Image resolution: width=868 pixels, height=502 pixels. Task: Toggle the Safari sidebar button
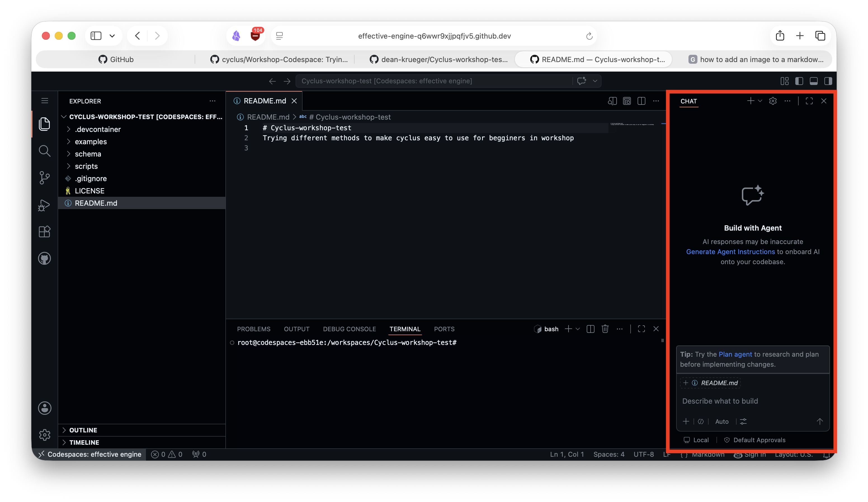click(x=96, y=36)
